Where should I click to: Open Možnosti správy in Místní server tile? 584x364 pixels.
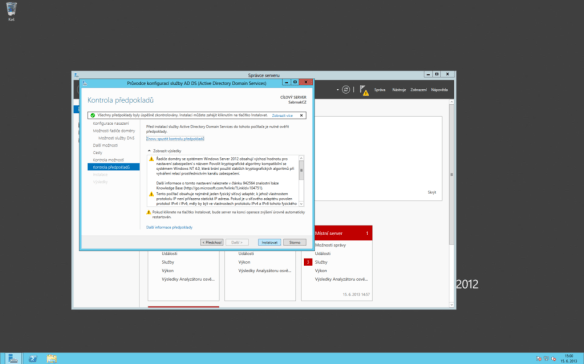point(330,245)
